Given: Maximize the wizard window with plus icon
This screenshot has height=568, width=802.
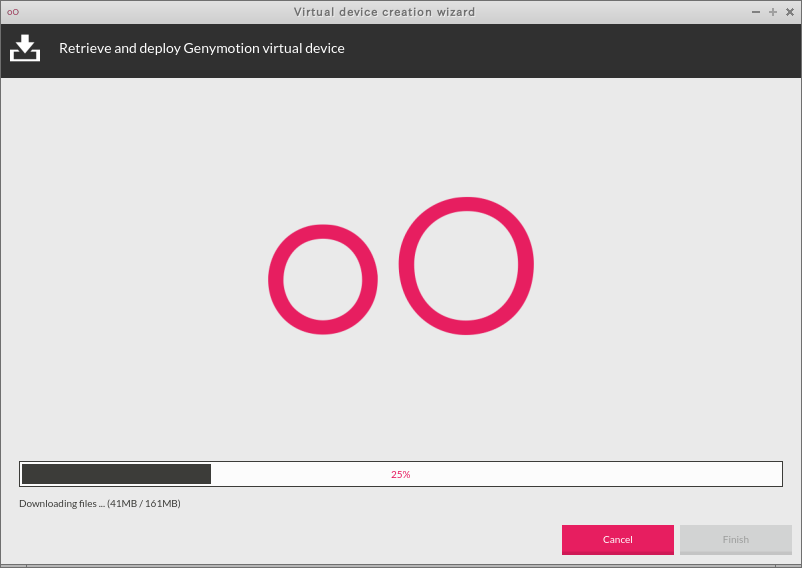Looking at the screenshot, I should [773, 12].
